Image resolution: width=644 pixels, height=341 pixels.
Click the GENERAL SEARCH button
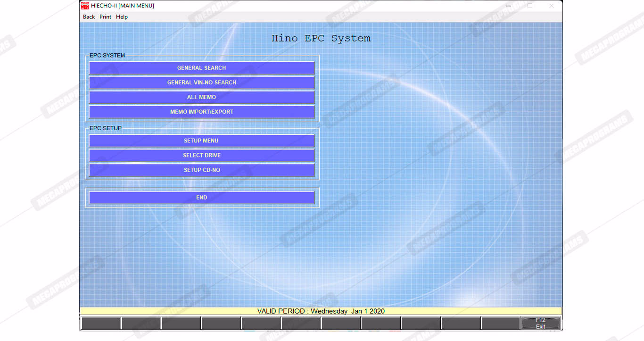[201, 68]
